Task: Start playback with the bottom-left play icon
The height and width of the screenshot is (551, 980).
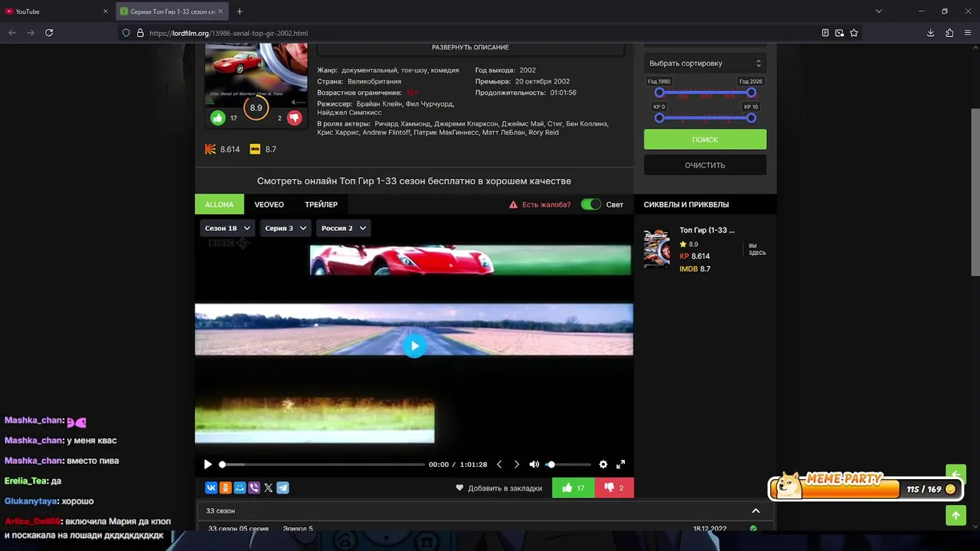Action: 207,465
